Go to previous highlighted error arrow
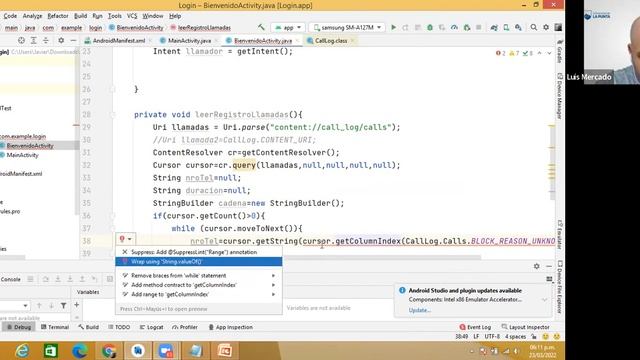This screenshot has width=640, height=360. [540, 53]
